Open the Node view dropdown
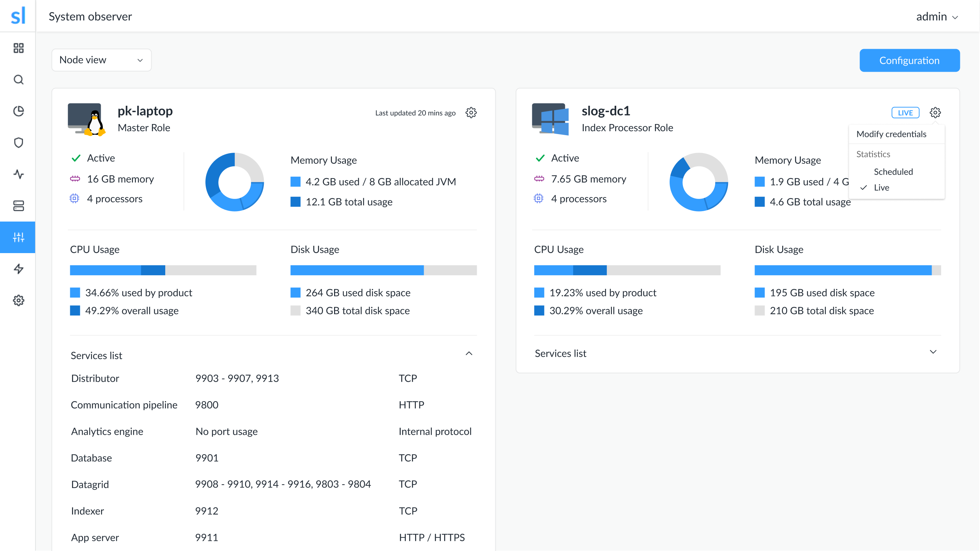 coord(101,60)
